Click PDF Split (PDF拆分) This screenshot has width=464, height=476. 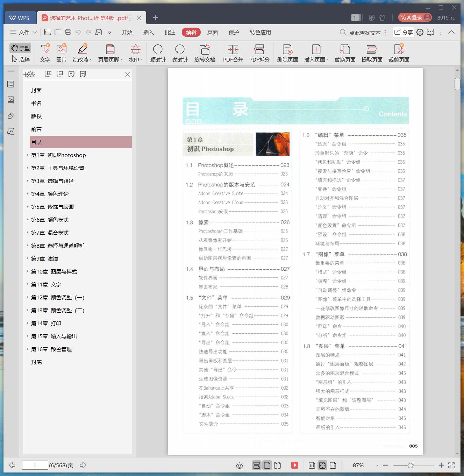pos(259,53)
